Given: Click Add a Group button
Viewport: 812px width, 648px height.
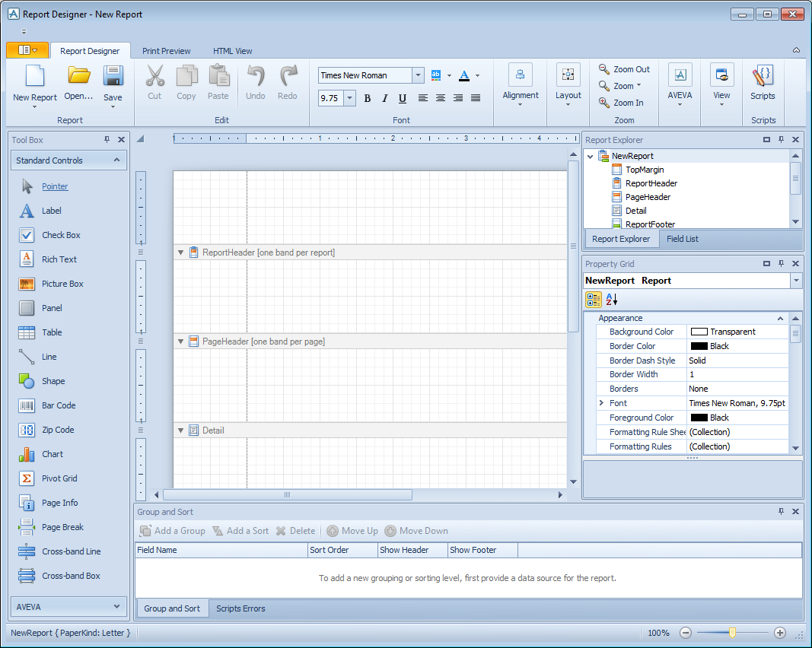Looking at the screenshot, I should point(173,531).
